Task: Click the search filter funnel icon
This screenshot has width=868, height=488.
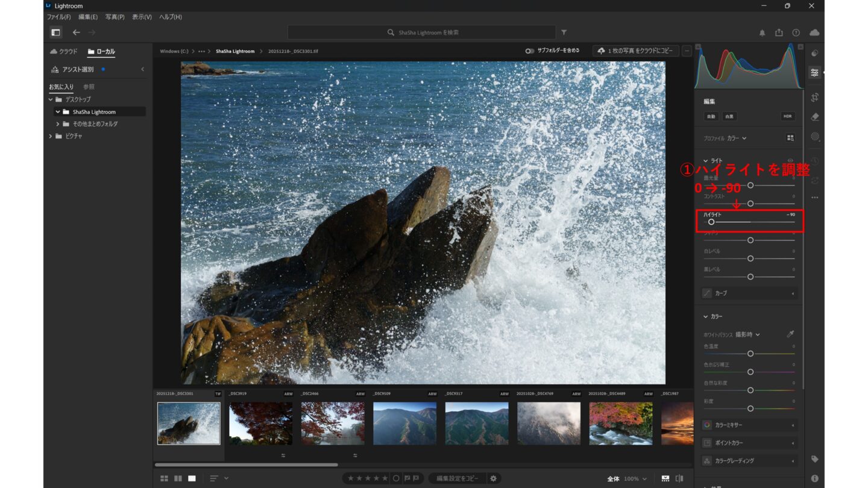Action: click(x=564, y=33)
